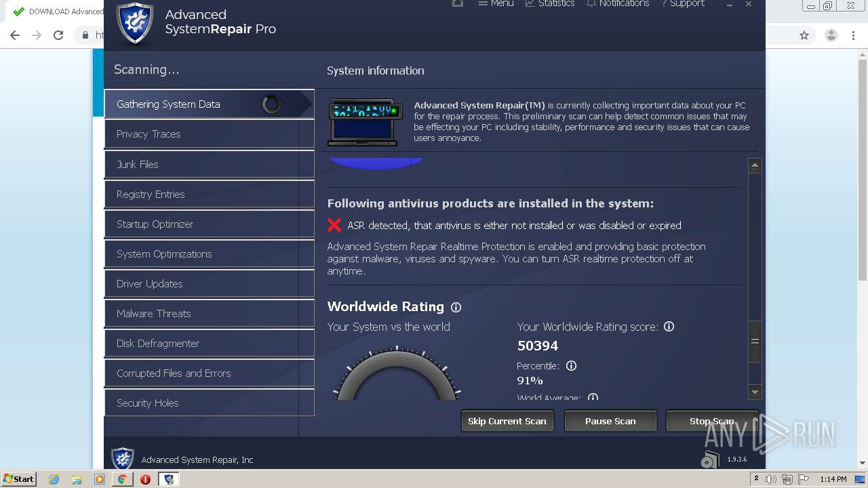Click info icon next to Worldwide Rating
The image size is (868, 488).
pos(456,307)
